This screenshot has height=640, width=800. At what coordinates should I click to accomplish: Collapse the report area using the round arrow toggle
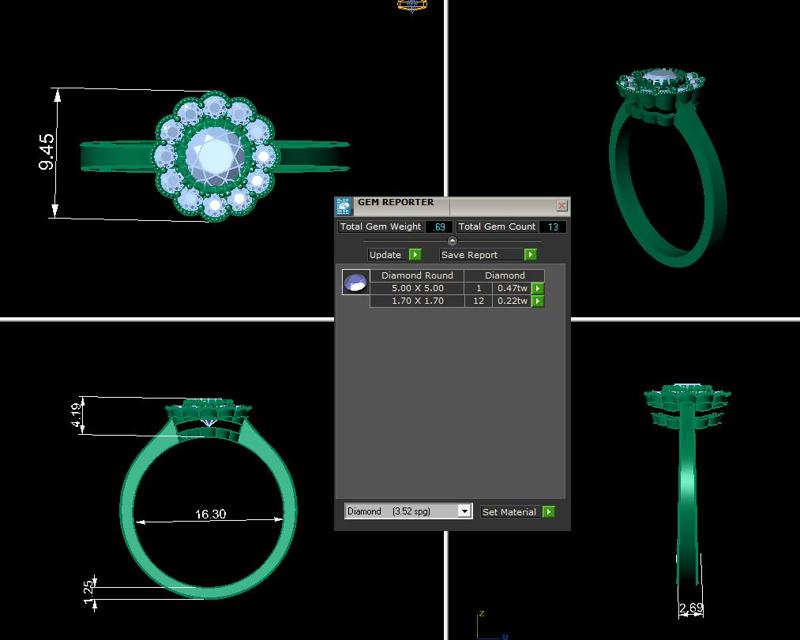(x=452, y=239)
